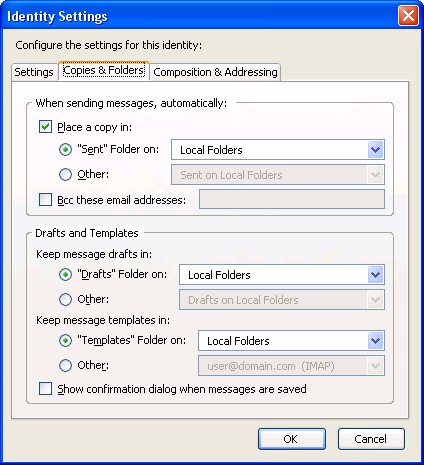424x465 pixels.
Task: Switch to the Settings tab
Action: 34,72
